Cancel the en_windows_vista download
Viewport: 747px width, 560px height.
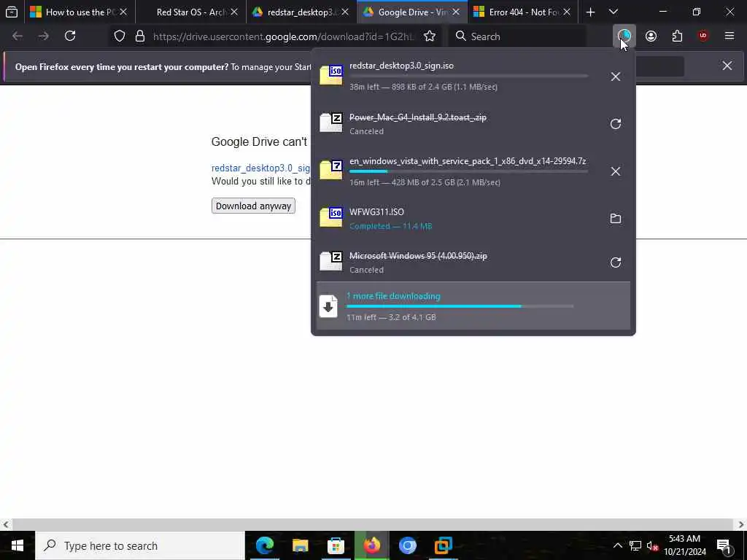tap(616, 171)
